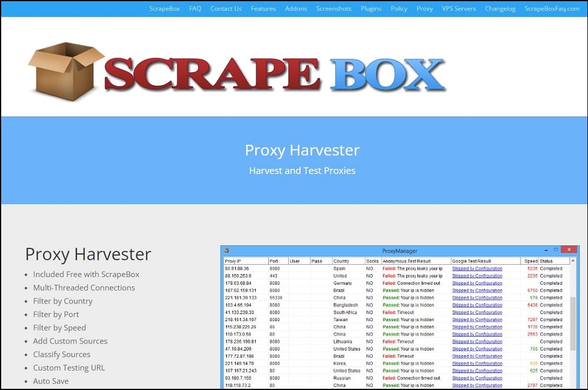588x390 pixels.
Task: Click 'Custom Testing URL' list item
Action: pos(69,368)
